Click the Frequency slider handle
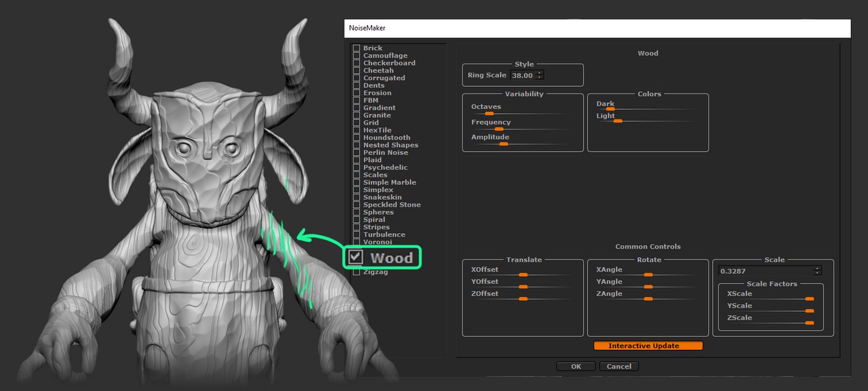The height and width of the screenshot is (391, 868). point(499,129)
